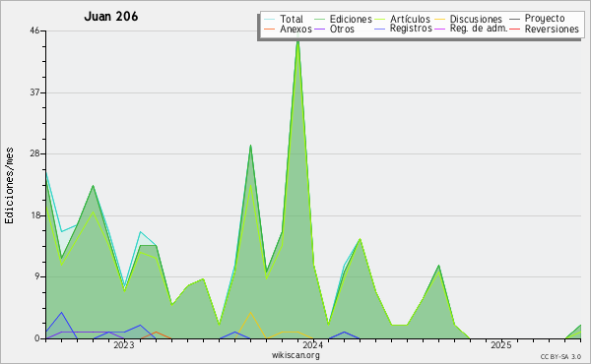This screenshot has height=364, width=591.
Task: Click the CC BY-SA 3.0 license text
Action: click(x=560, y=357)
